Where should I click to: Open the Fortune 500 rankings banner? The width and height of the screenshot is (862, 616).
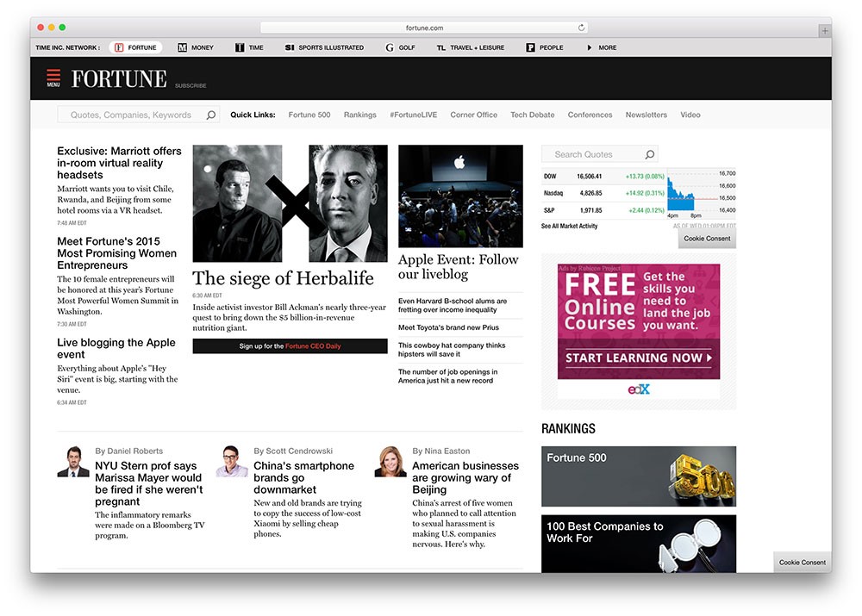tap(639, 476)
